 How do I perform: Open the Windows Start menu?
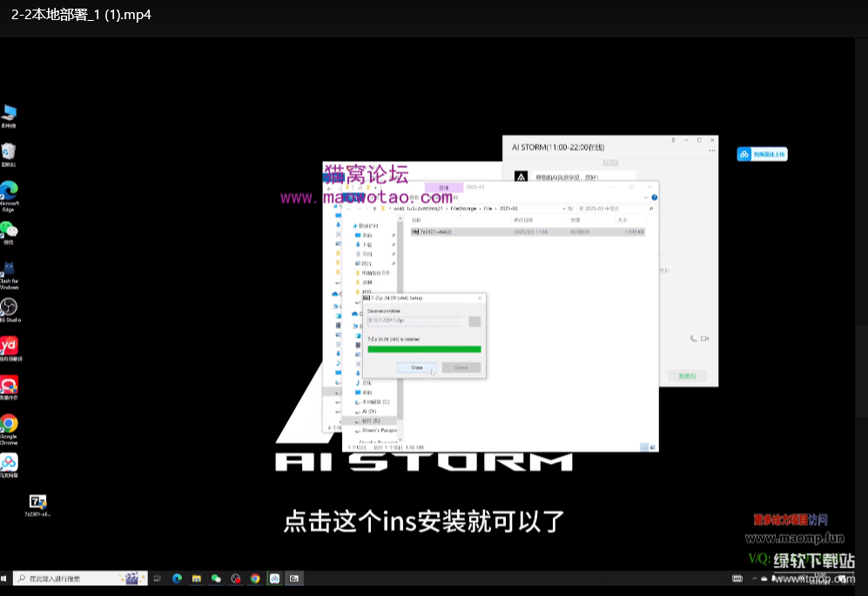pos(3,579)
